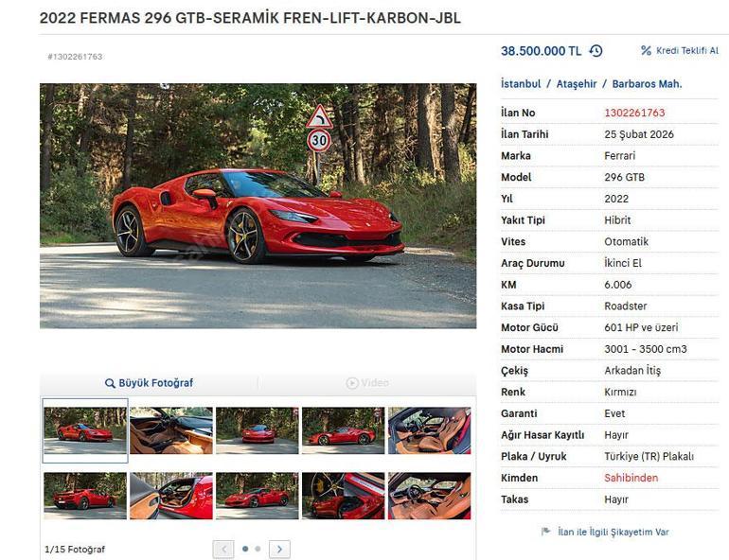Click the Sahibinden seller link

point(631,478)
